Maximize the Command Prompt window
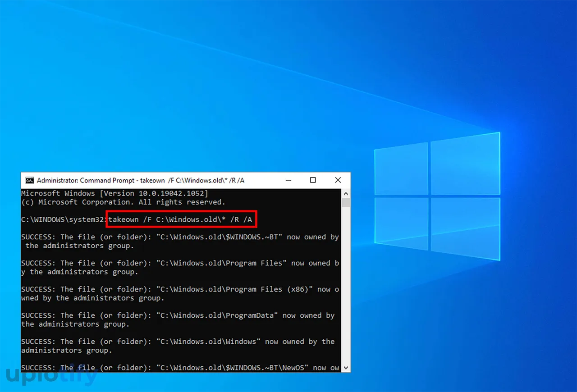The height and width of the screenshot is (392, 577). click(x=313, y=180)
